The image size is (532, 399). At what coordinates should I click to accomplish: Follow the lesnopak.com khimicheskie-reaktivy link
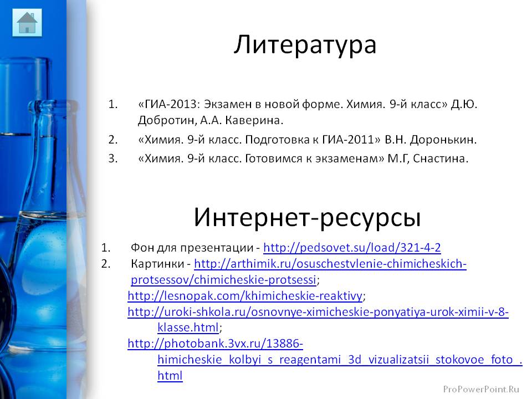(x=245, y=295)
